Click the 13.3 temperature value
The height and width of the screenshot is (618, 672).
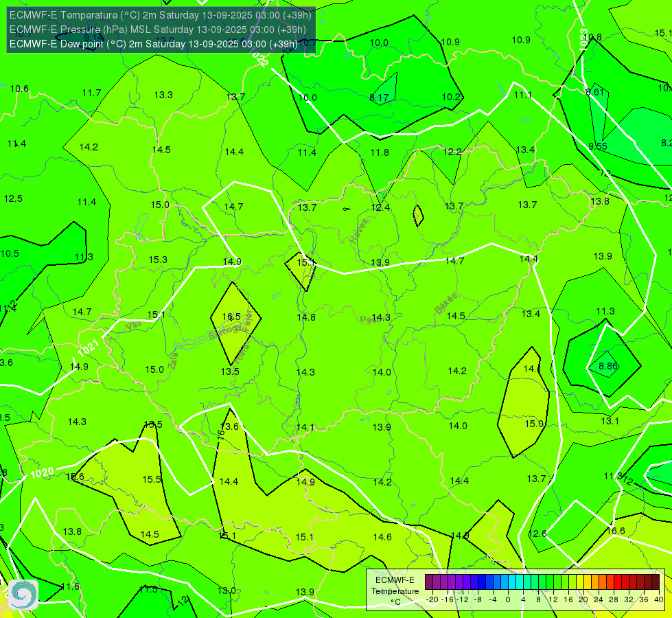(163, 95)
